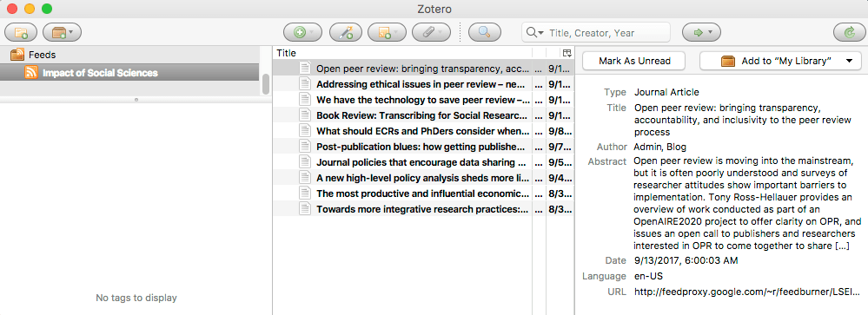Sort items by Title column header
This screenshot has height=315, width=868.
[x=402, y=53]
